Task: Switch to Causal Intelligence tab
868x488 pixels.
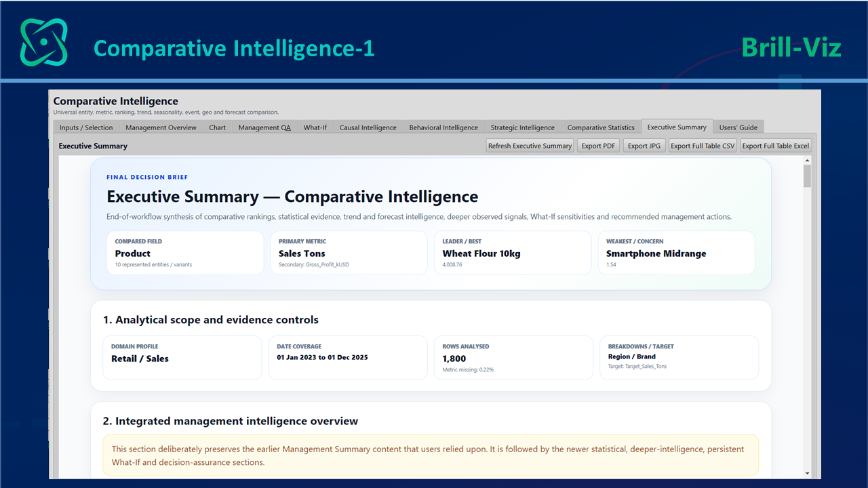Action: pos(368,127)
